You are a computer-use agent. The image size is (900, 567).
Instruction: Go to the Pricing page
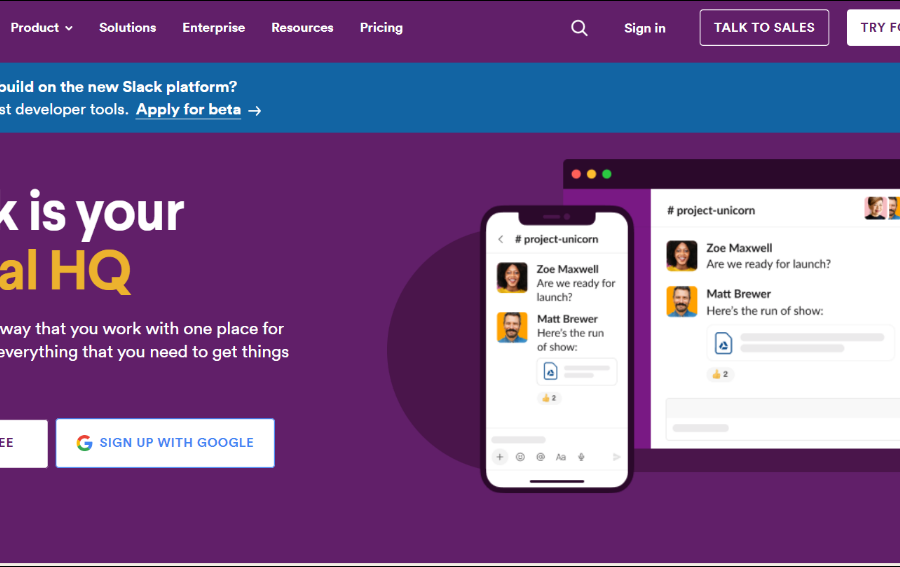tap(381, 28)
